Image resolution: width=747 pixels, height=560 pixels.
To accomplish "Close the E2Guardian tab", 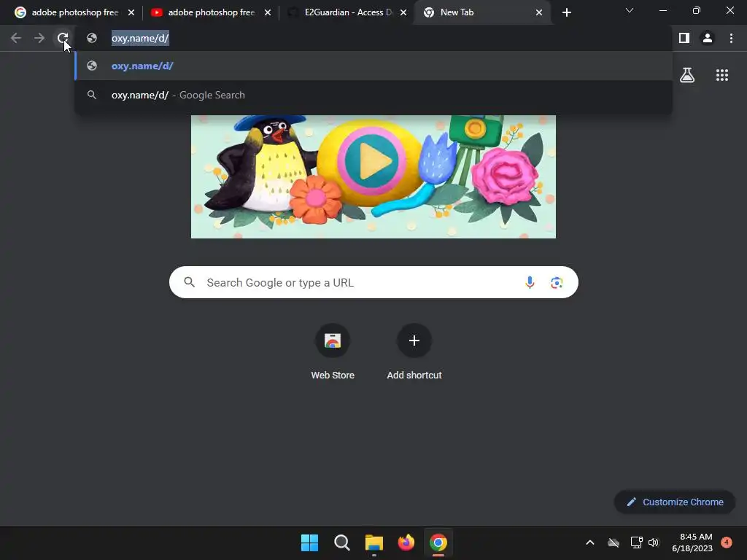I will pyautogui.click(x=403, y=12).
